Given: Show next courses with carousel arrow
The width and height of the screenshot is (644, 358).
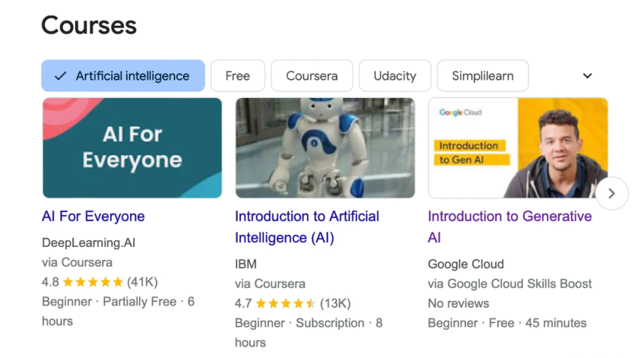Looking at the screenshot, I should (611, 193).
